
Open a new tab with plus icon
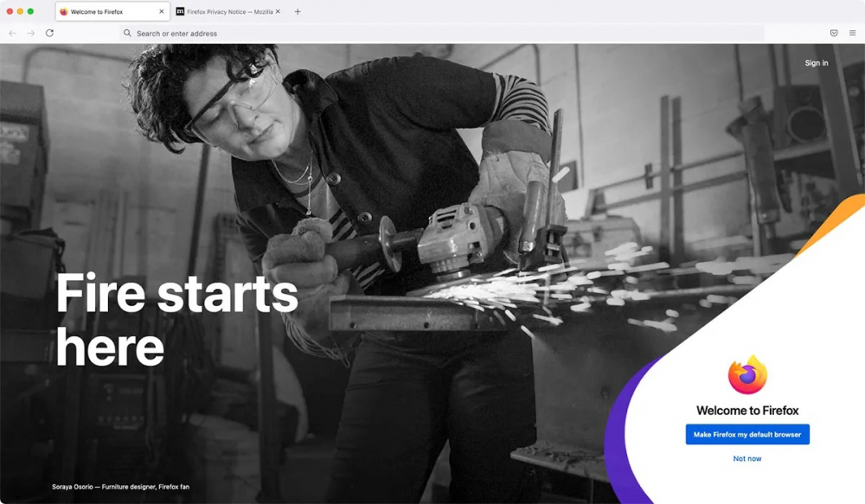298,11
